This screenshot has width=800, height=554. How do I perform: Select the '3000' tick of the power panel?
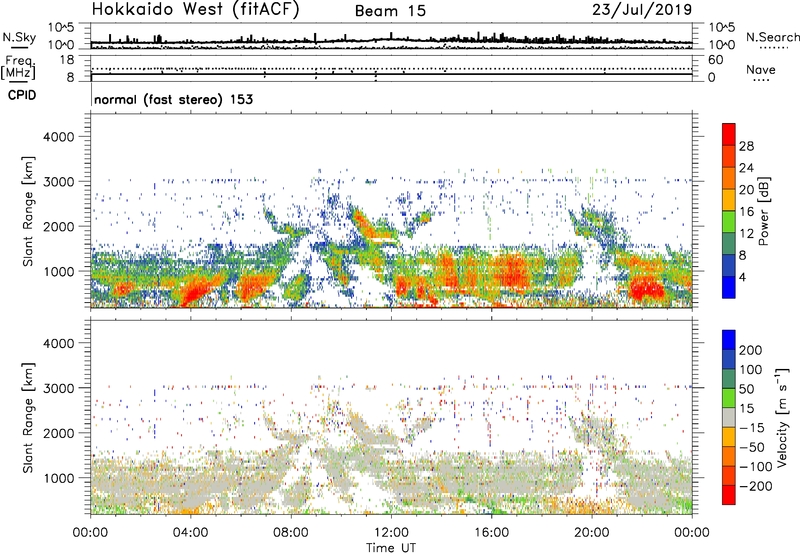(x=58, y=182)
